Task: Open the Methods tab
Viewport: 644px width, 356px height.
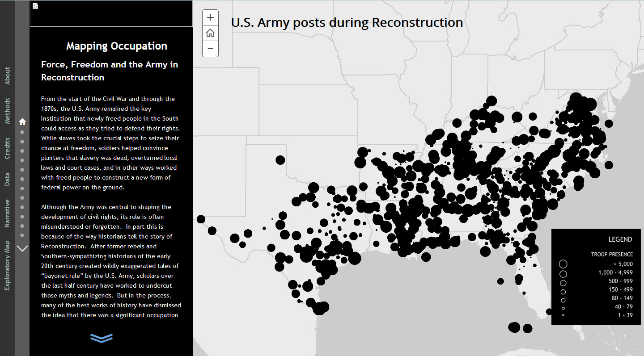Action: 7,111
